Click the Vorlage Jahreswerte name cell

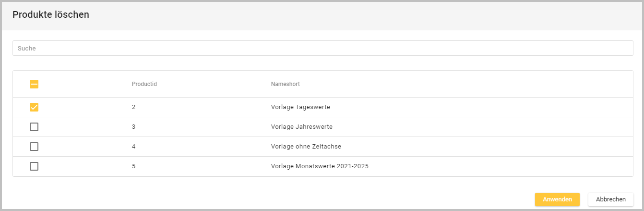click(x=301, y=127)
